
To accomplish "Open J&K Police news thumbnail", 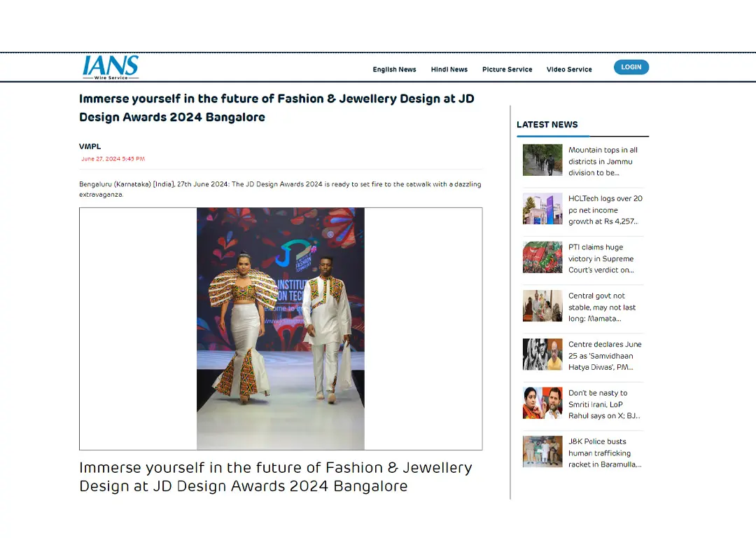I will [x=542, y=452].
